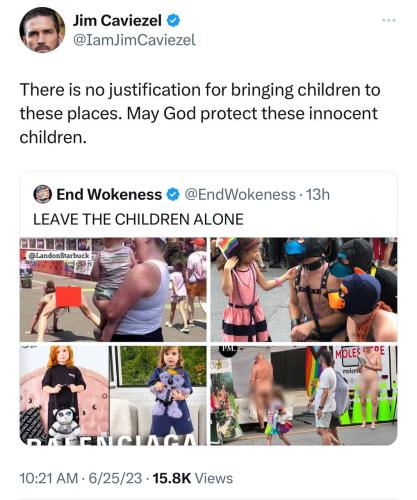Click the @LandonStarbuck watermark label
This screenshot has height=500, width=417.
[x=59, y=256]
